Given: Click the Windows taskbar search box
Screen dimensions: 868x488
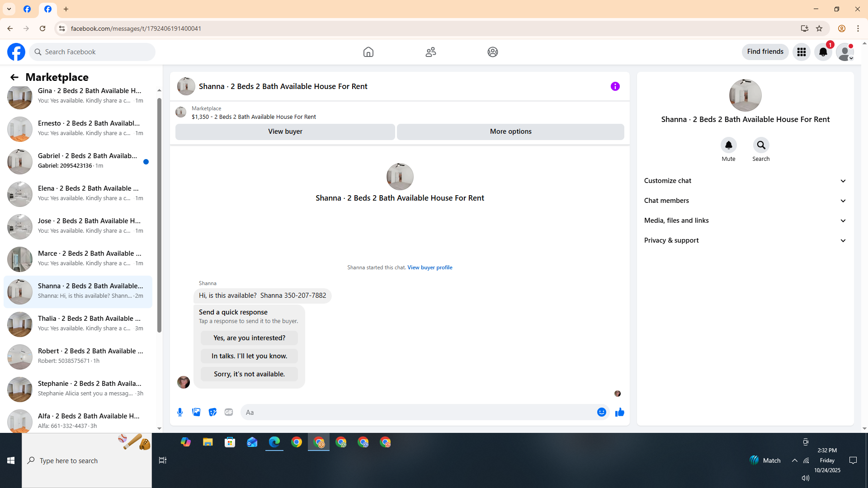Looking at the screenshot, I should pos(87,460).
